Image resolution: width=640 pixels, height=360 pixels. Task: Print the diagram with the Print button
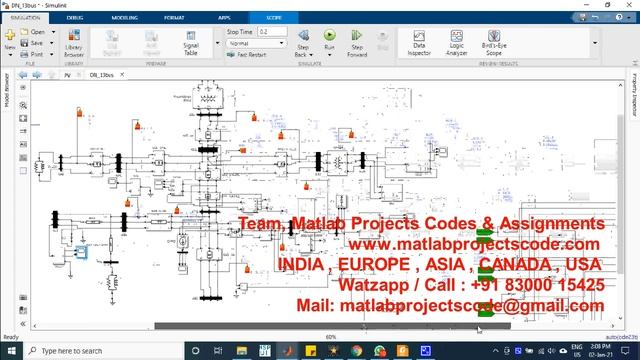tap(32, 54)
